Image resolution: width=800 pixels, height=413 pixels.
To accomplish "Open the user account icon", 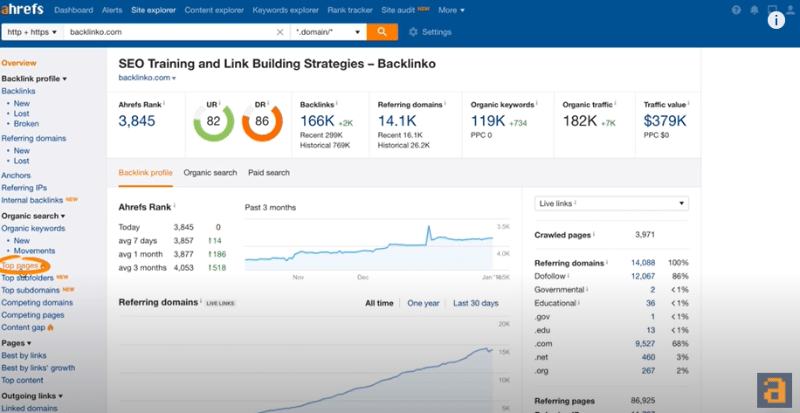I will point(790,10).
